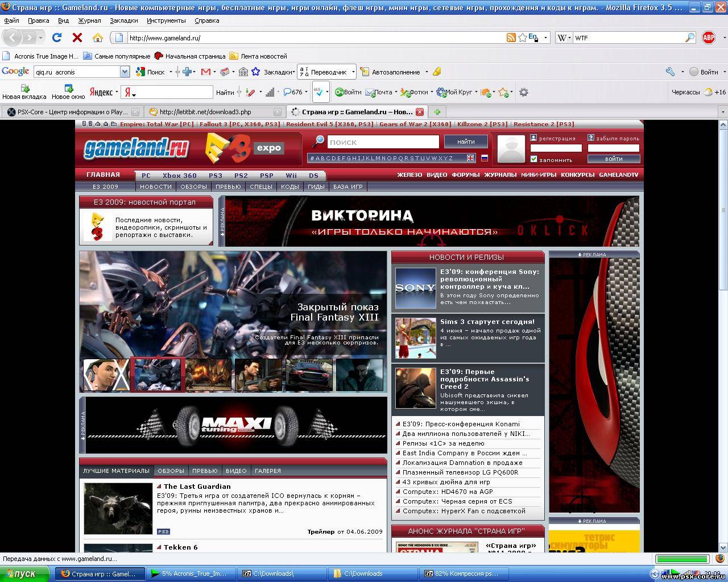Open the Wikipedia search engine selector dropdown
Viewport: 728px width, 582px height.
[x=569, y=38]
